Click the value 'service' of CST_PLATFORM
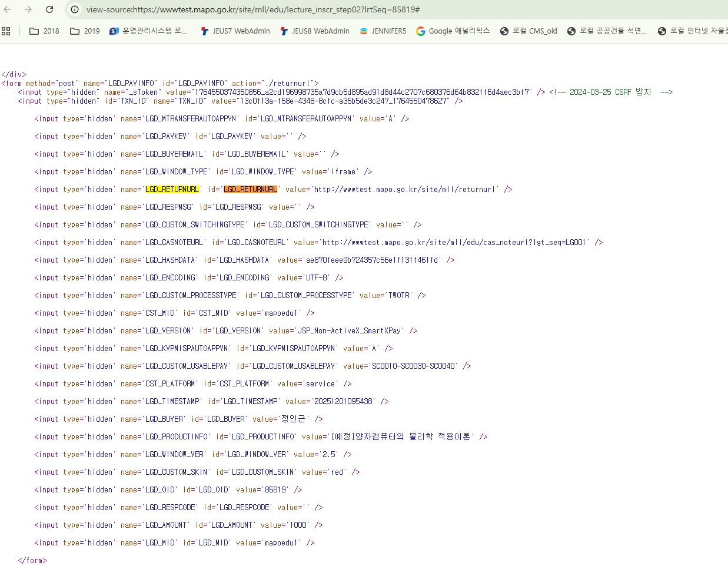This screenshot has height=569, width=728. [x=320, y=383]
